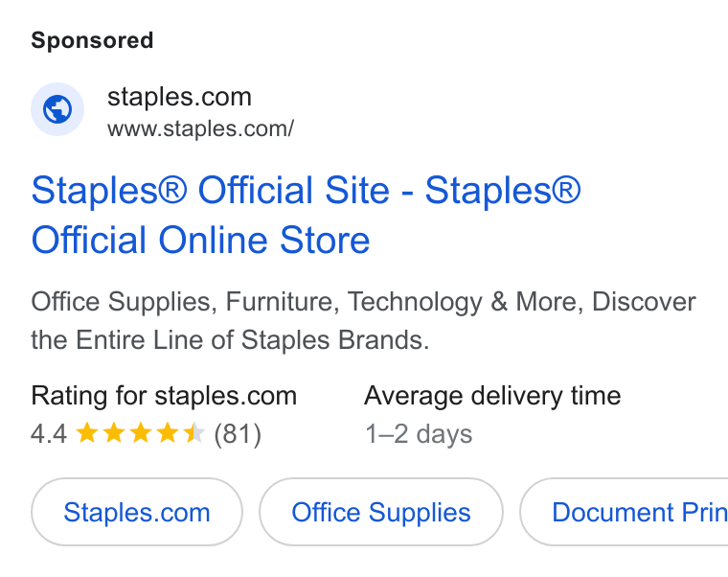Click the www.staples.com/ display URL
Image resolution: width=728 pixels, height=577 pixels.
click(200, 128)
